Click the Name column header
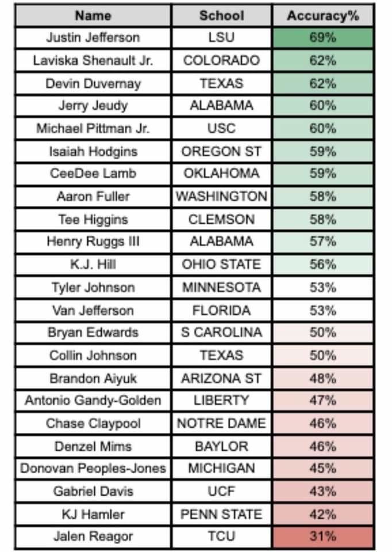 coord(93,16)
